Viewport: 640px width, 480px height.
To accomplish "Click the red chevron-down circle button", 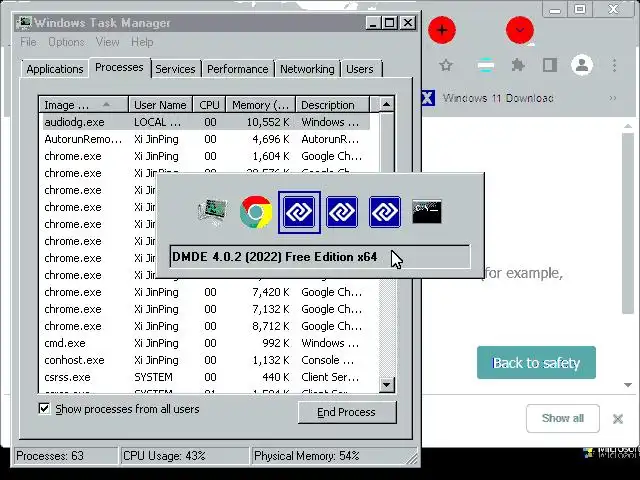I will [x=520, y=30].
